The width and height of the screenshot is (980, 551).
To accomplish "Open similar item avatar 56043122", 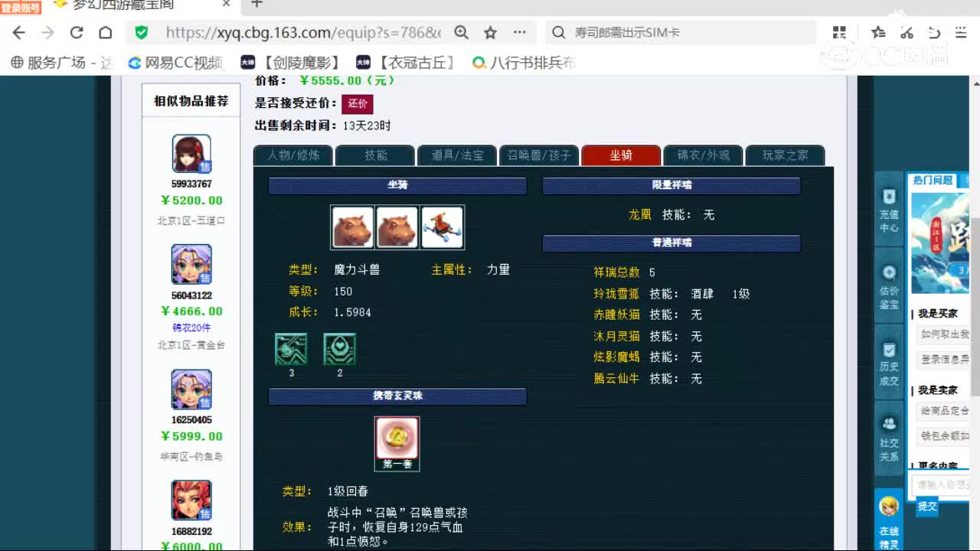I will 191,265.
